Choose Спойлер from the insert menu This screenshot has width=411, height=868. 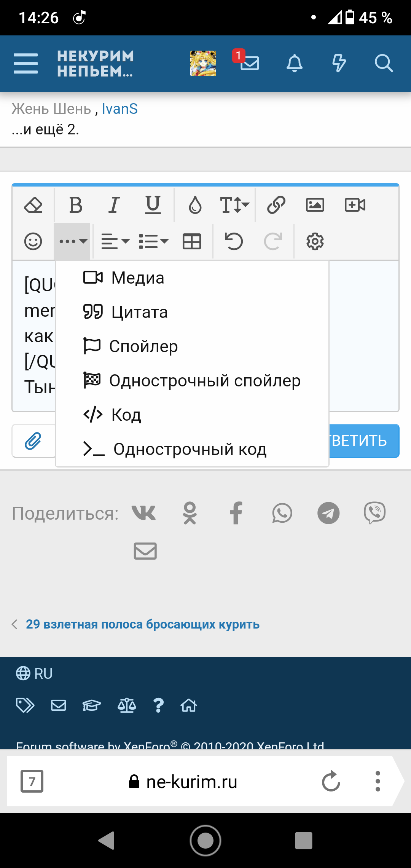[143, 346]
